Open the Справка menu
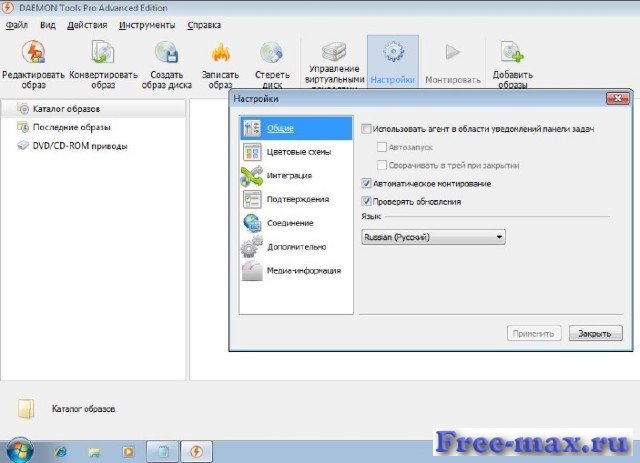This screenshot has width=640, height=463. point(204,25)
